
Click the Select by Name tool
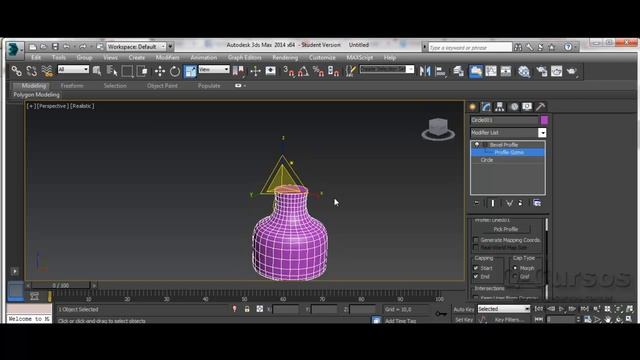coord(112,71)
